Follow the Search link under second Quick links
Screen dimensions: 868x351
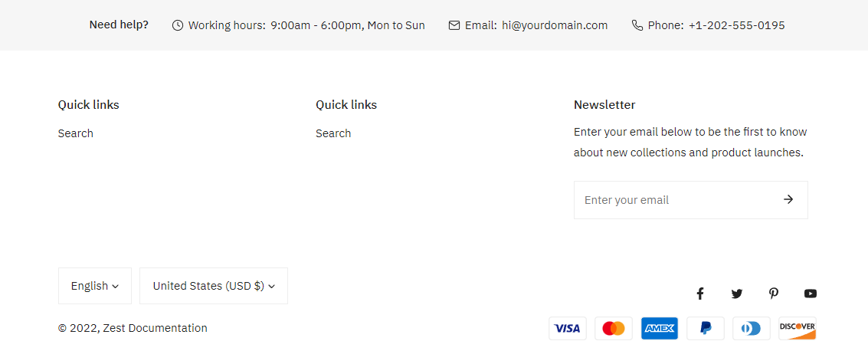pyautogui.click(x=333, y=133)
